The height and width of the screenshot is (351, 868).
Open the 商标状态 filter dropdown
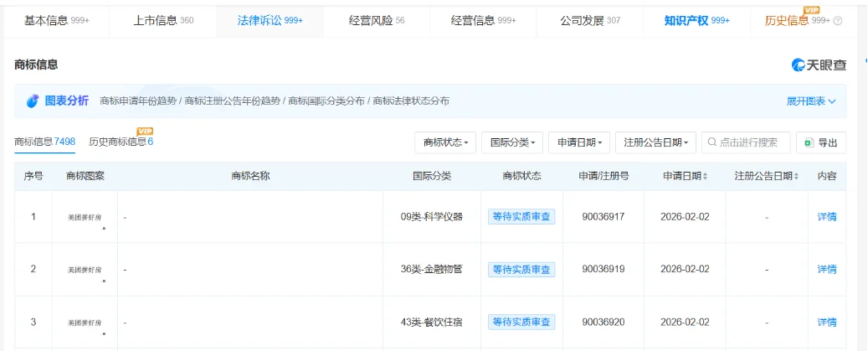click(445, 142)
